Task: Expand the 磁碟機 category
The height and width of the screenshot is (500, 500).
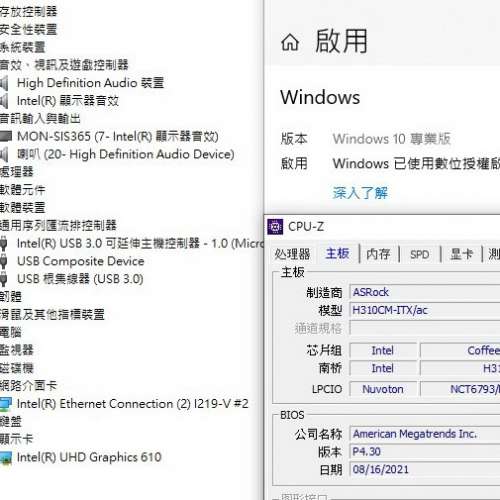Action: coord(17,368)
